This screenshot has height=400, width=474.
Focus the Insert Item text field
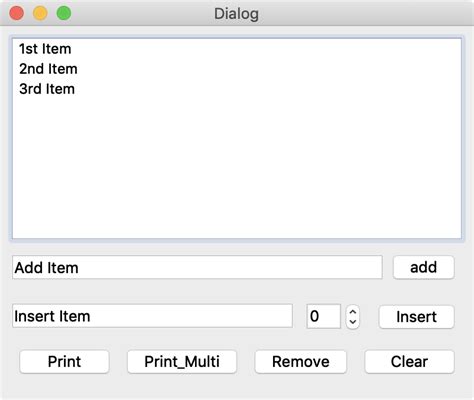point(152,316)
